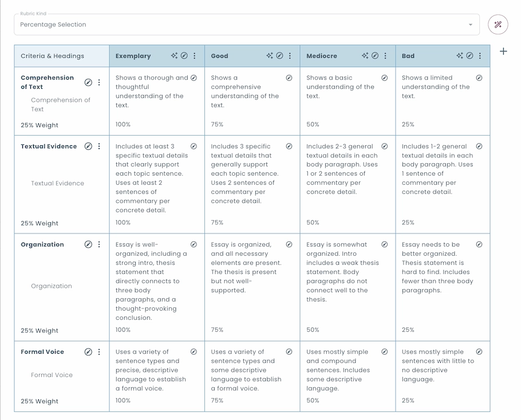The width and height of the screenshot is (521, 420).
Task: Click the plus button to add a column
Action: click(503, 51)
